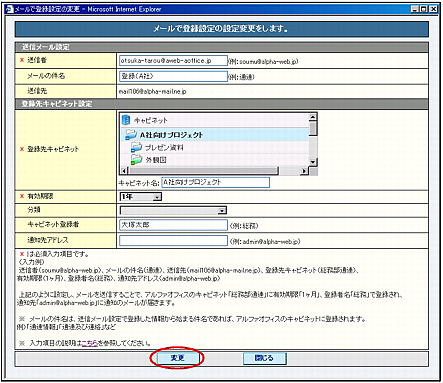
Task: Click the cabinet tree scroll-down arrow
Action: 313,162
